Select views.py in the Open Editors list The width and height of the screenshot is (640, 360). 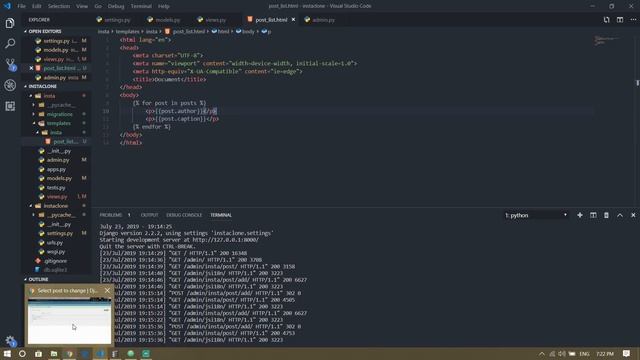pyautogui.click(x=53, y=59)
